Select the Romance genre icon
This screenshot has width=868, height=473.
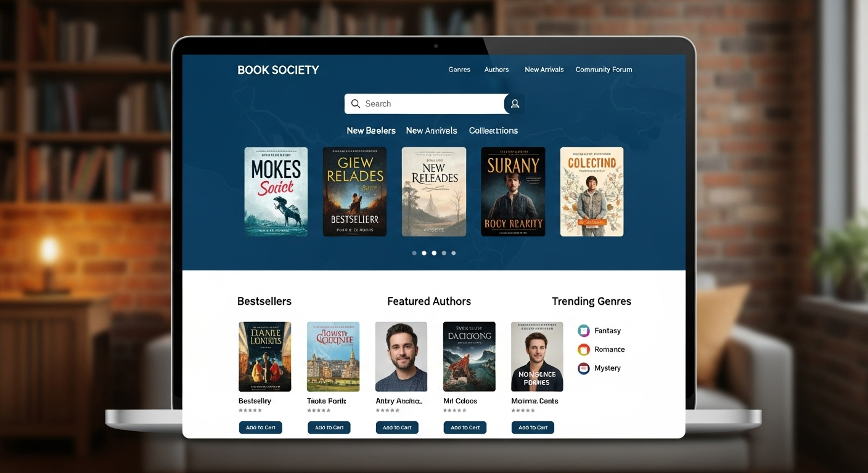point(584,350)
